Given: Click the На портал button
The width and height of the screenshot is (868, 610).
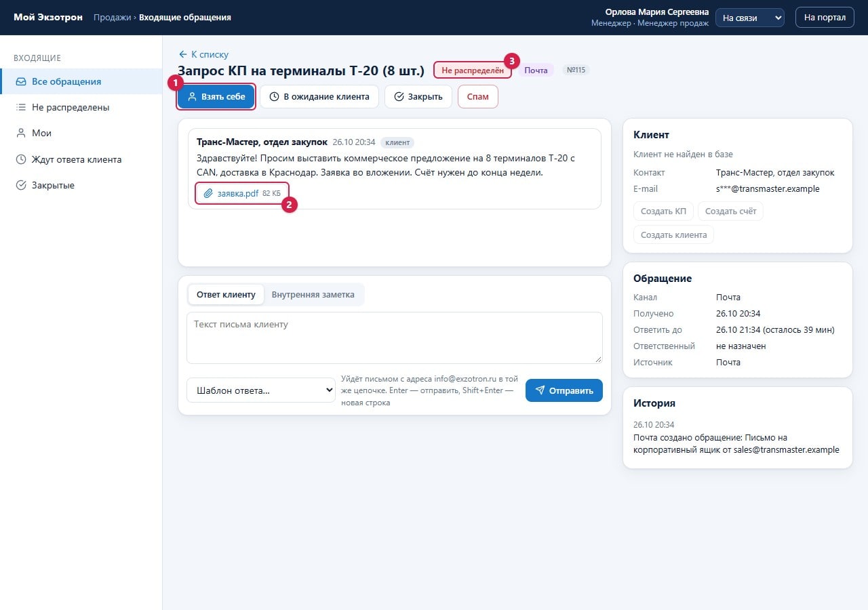Looking at the screenshot, I should point(825,18).
